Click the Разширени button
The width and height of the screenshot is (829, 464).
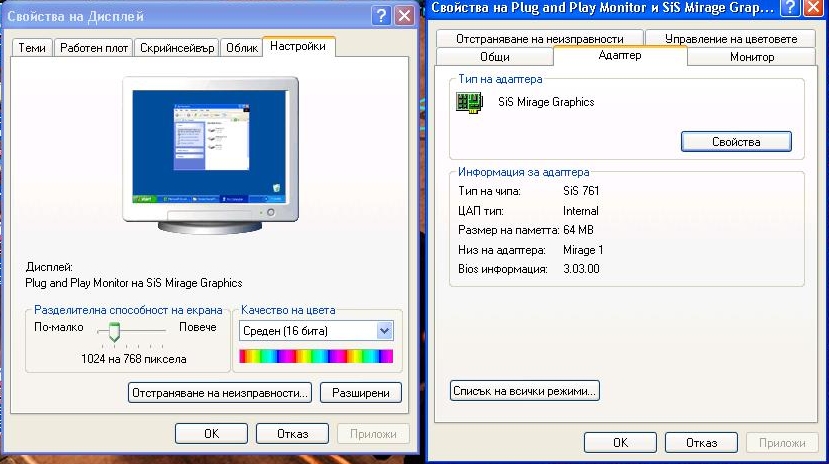coord(361,393)
